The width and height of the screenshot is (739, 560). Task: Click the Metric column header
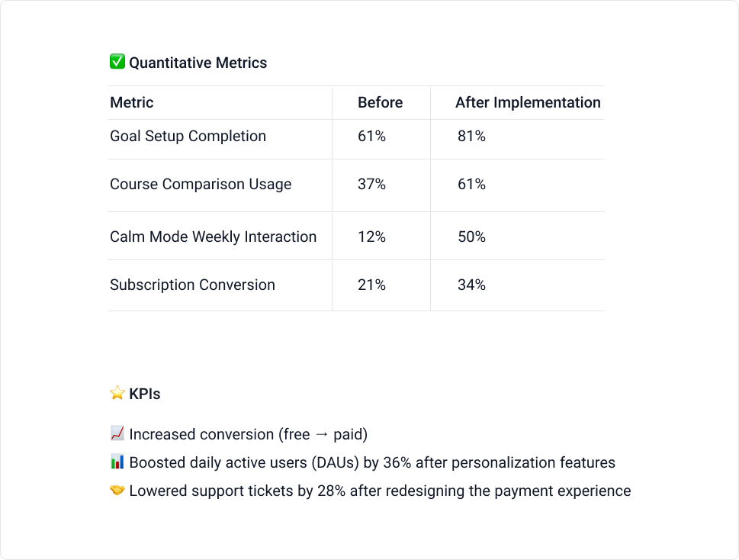[132, 102]
